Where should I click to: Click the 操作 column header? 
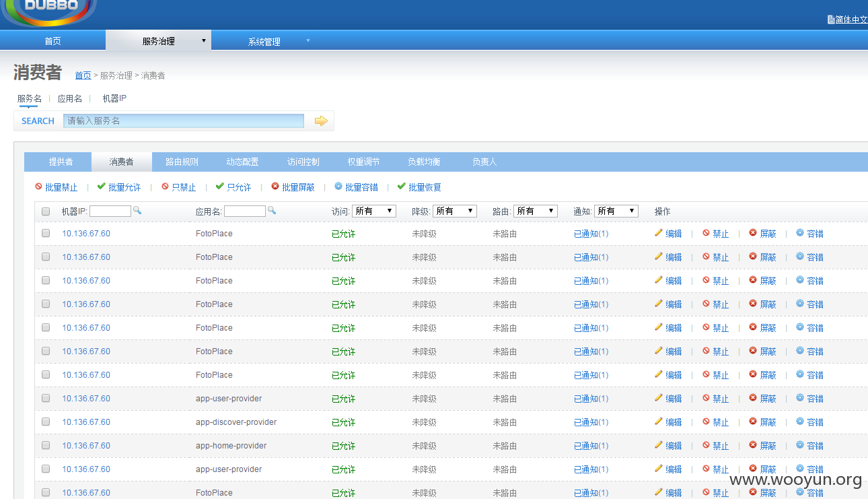point(662,211)
